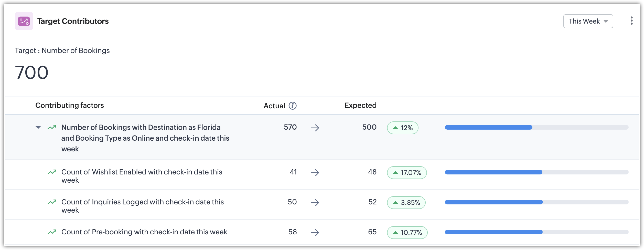This screenshot has width=644, height=250.
Task: Click the arrow between 41 and 48
Action: (x=315, y=173)
